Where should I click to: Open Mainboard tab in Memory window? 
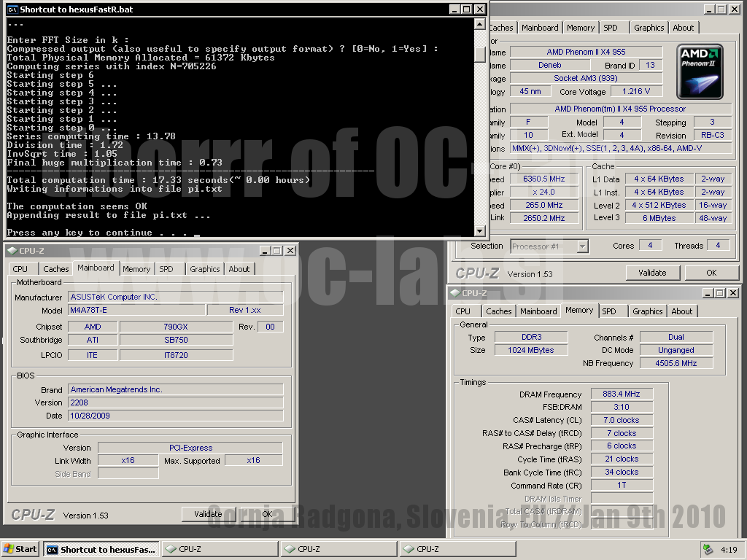pyautogui.click(x=538, y=311)
